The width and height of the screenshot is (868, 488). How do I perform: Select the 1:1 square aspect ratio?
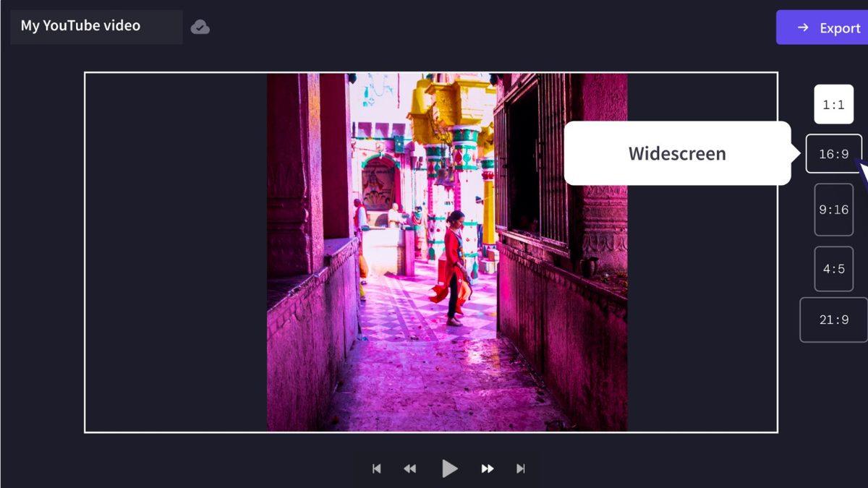click(833, 105)
